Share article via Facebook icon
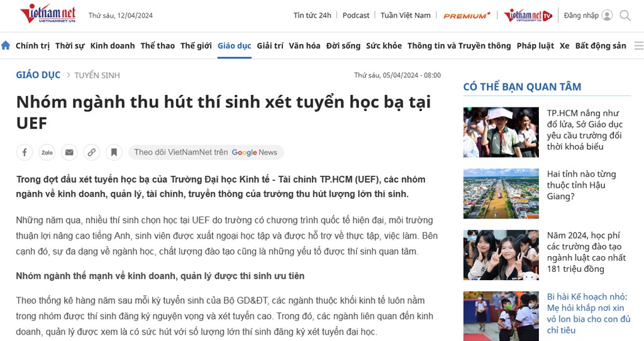The height and width of the screenshot is (341, 644). pos(25,152)
